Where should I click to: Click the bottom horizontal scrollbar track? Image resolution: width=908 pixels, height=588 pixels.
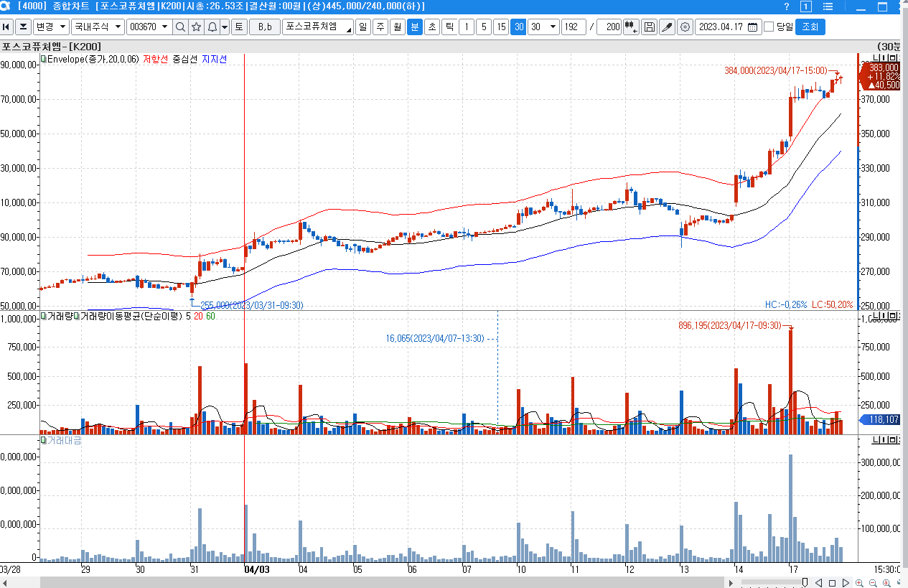click(380, 582)
